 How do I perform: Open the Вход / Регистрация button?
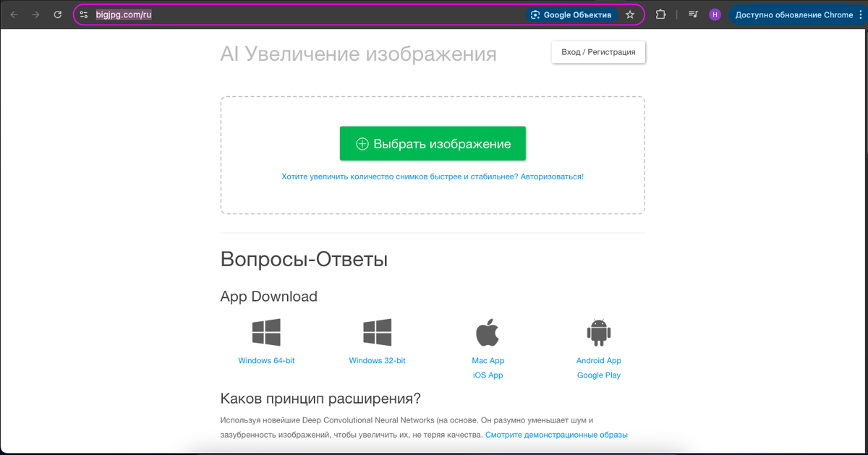pos(598,51)
